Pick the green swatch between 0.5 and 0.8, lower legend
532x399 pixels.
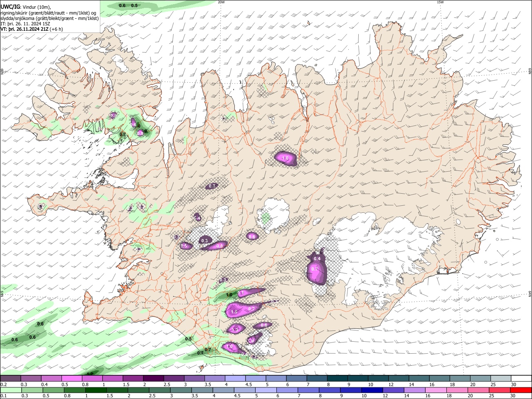click(x=53, y=390)
